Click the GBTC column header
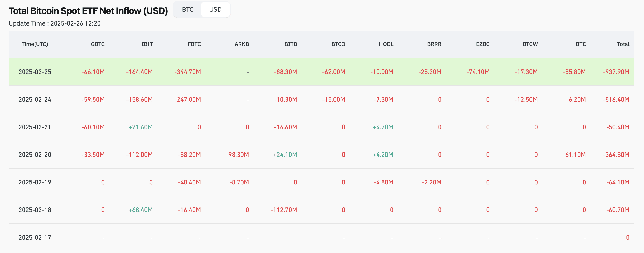The image size is (644, 253). (x=98, y=44)
